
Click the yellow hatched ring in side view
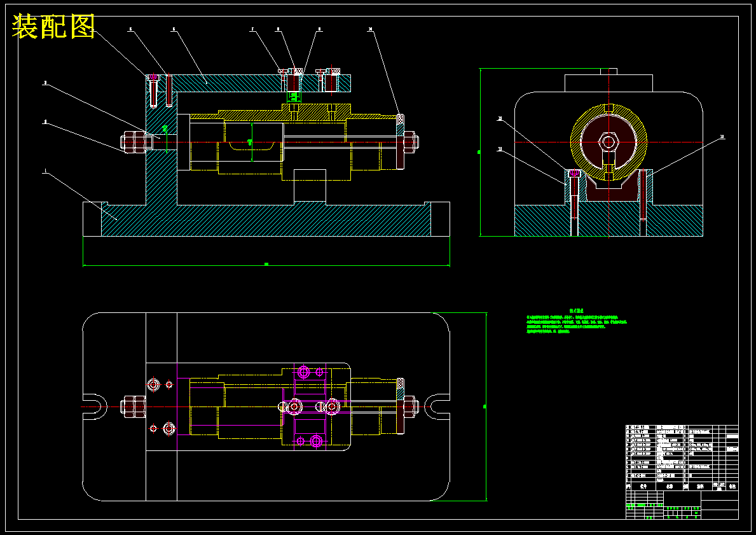point(608,142)
